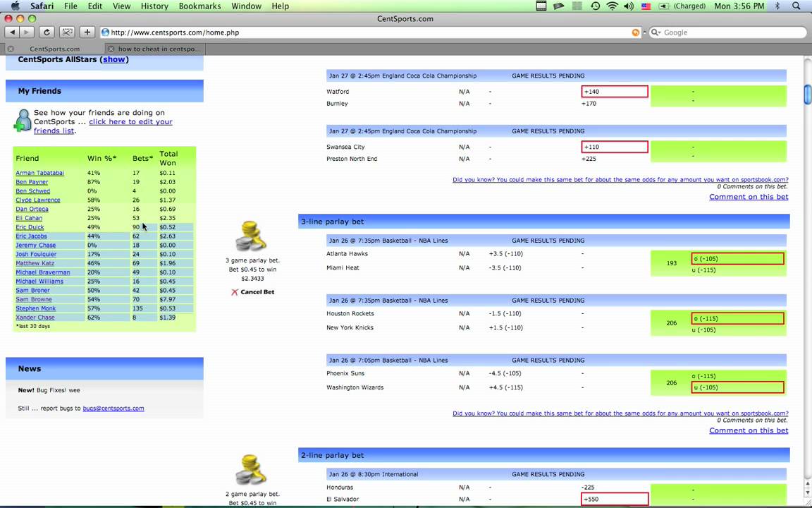Viewport: 812px width, 508px height.
Task: Click the Google search field
Action: [727, 32]
